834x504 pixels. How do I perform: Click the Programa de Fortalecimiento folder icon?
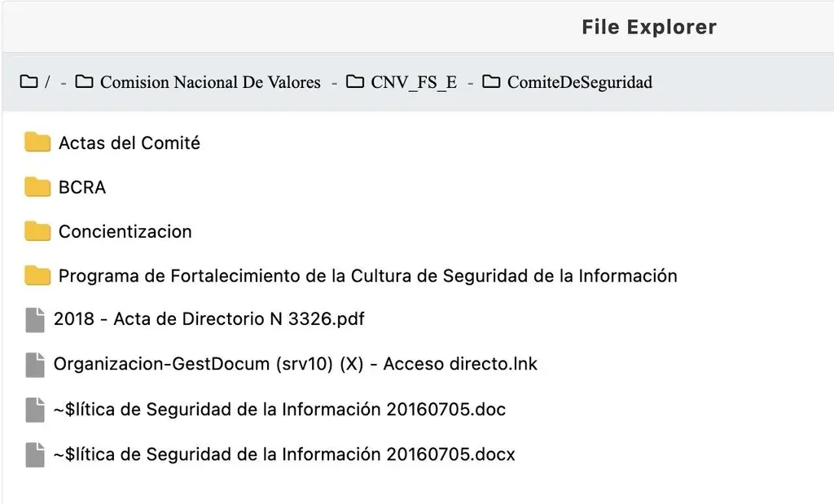37,276
